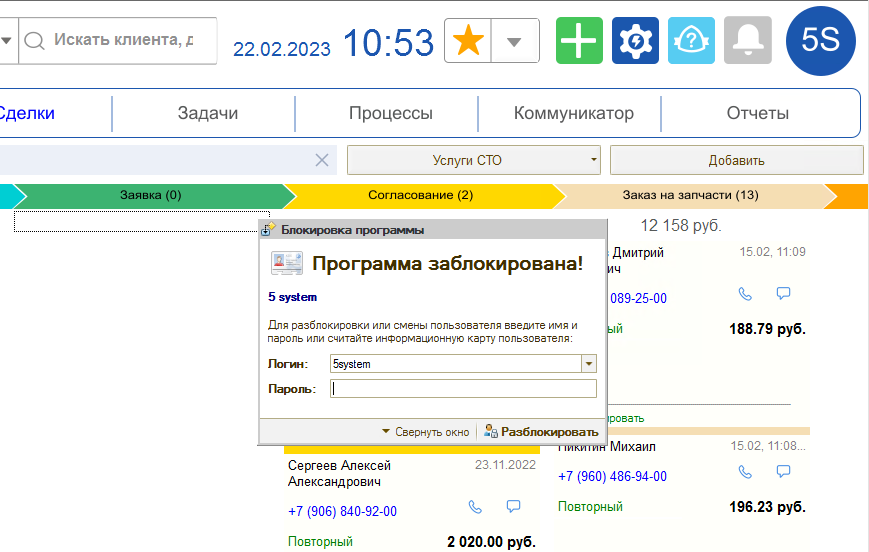Screen dimensions: 869x552
Task: Select the Согласование (2) stage
Action: (421, 195)
